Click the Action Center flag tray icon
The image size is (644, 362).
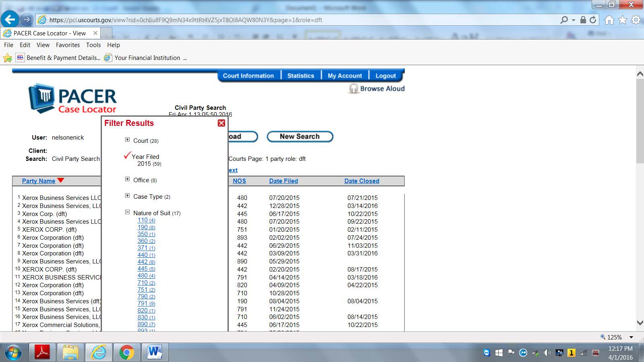tap(511, 353)
